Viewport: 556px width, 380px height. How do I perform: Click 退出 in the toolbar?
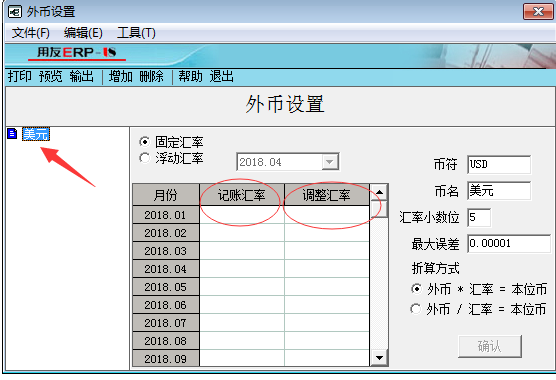(x=221, y=77)
